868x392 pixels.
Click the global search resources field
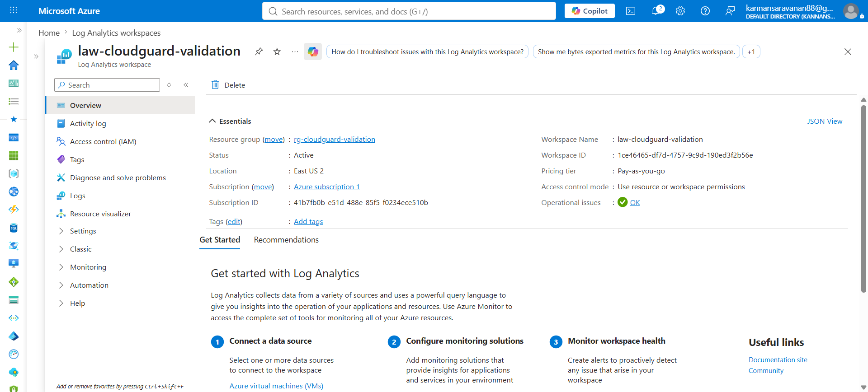409,11
